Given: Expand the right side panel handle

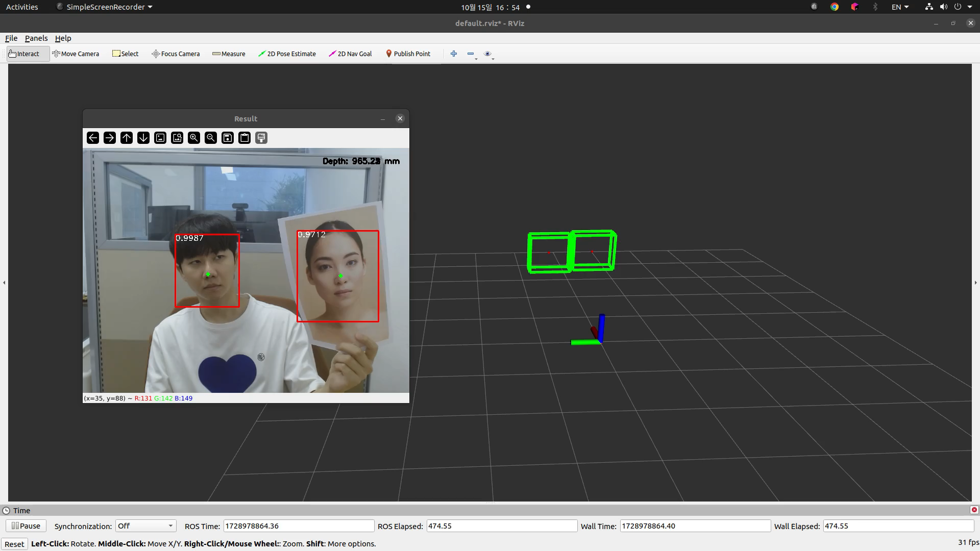Looking at the screenshot, I should [x=975, y=282].
